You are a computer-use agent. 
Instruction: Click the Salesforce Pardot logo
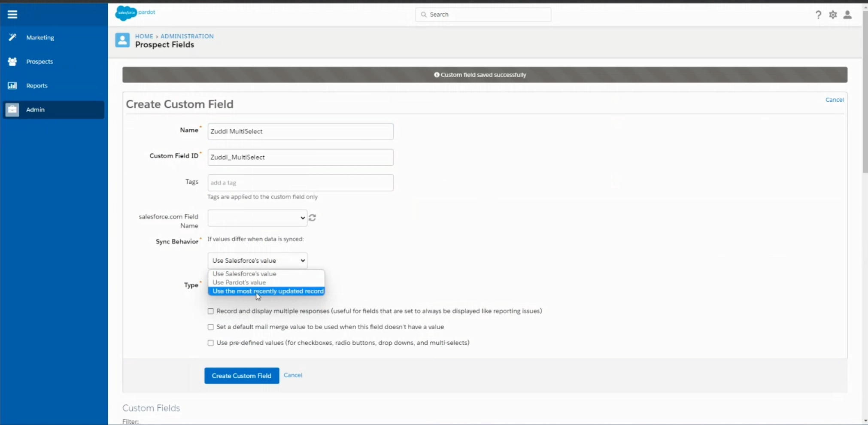pyautogui.click(x=135, y=13)
